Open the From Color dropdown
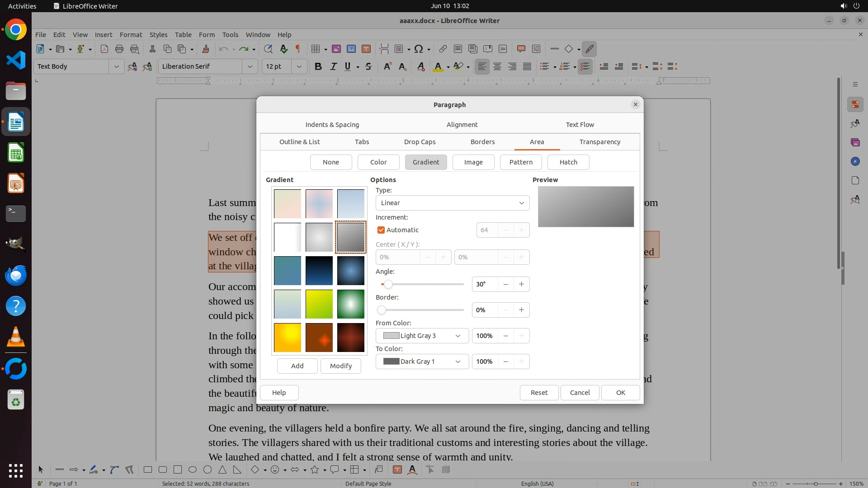 point(422,336)
